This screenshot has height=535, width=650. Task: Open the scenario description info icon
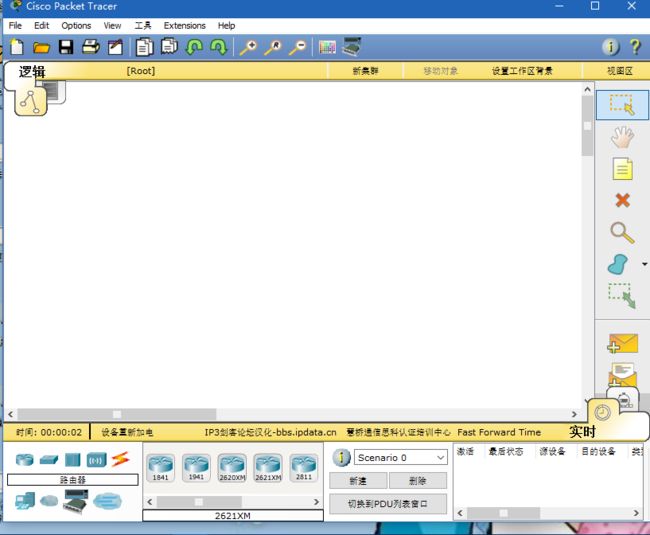click(x=341, y=458)
